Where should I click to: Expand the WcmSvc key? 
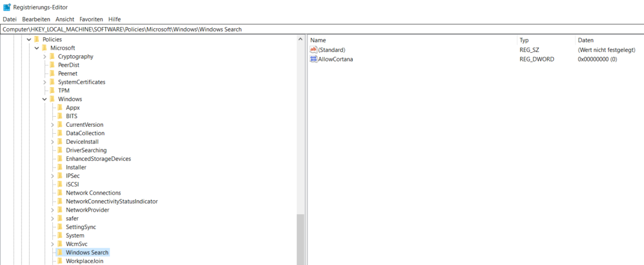[52, 244]
